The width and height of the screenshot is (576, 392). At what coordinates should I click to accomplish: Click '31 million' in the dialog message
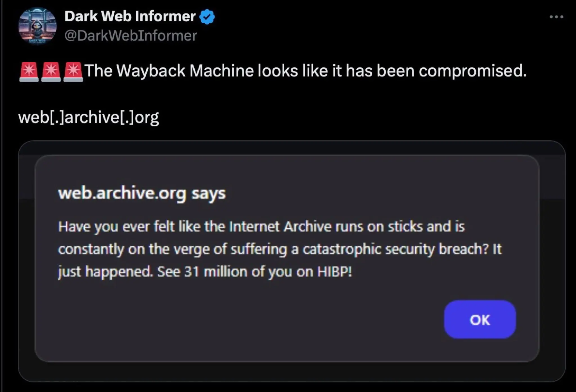coord(215,272)
